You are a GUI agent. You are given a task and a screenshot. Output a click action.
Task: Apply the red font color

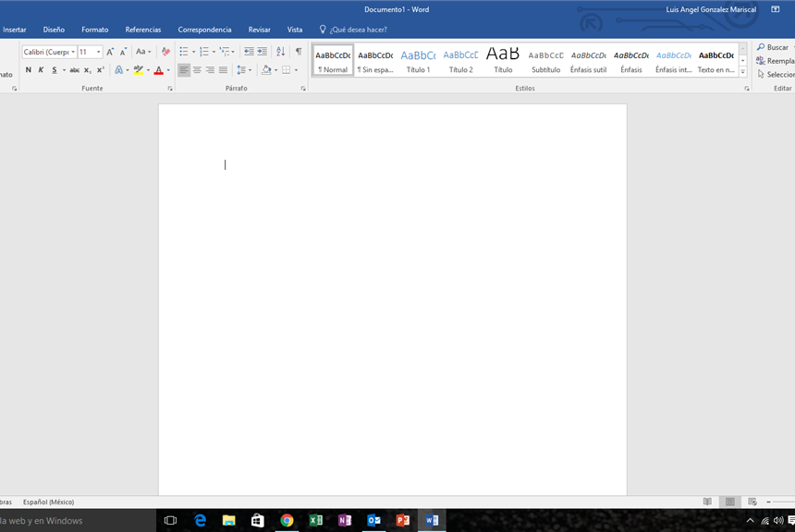pos(159,70)
